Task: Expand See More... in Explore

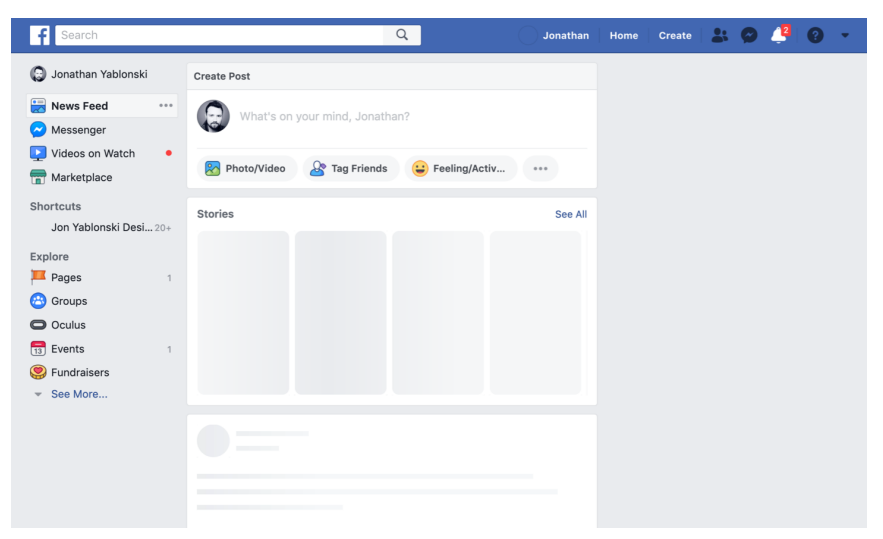Action: 79,394
